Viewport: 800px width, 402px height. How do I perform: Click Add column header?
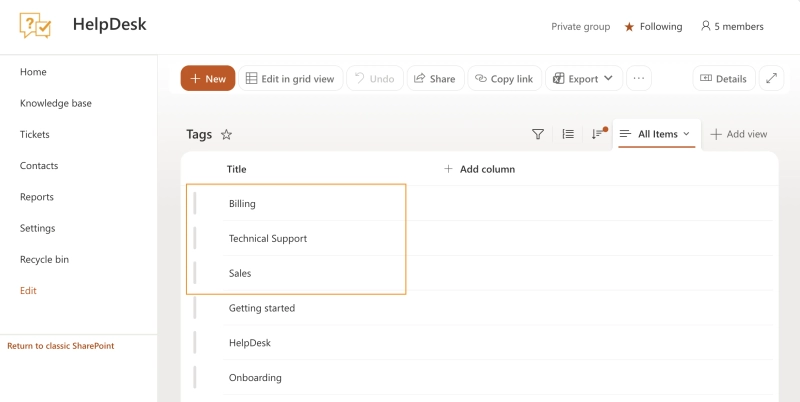(479, 169)
